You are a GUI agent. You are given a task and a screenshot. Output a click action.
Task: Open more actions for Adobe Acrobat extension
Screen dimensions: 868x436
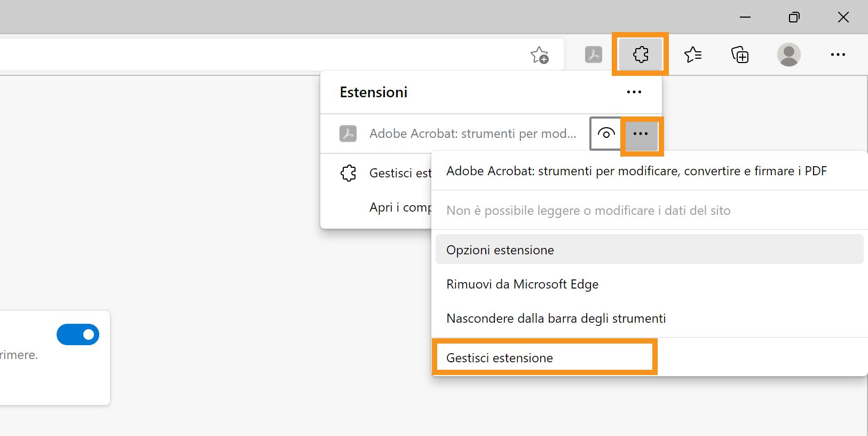pyautogui.click(x=640, y=134)
